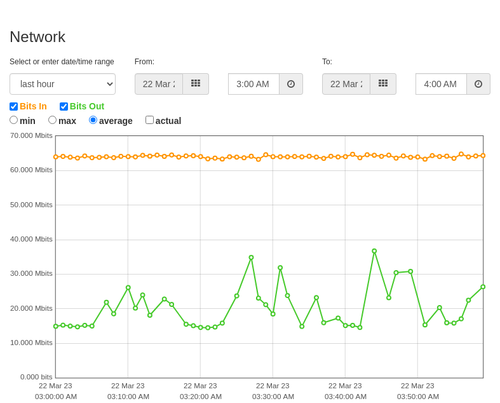Click the highest green Bits Out peak point
Screen dimensions: 500x403
tap(374, 251)
